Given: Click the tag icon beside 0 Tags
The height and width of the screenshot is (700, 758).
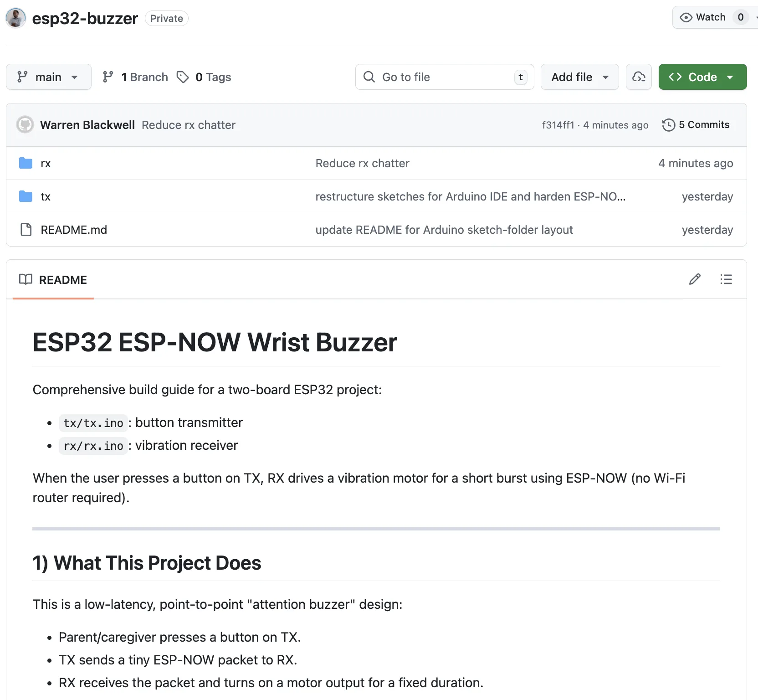Looking at the screenshot, I should click(x=183, y=77).
